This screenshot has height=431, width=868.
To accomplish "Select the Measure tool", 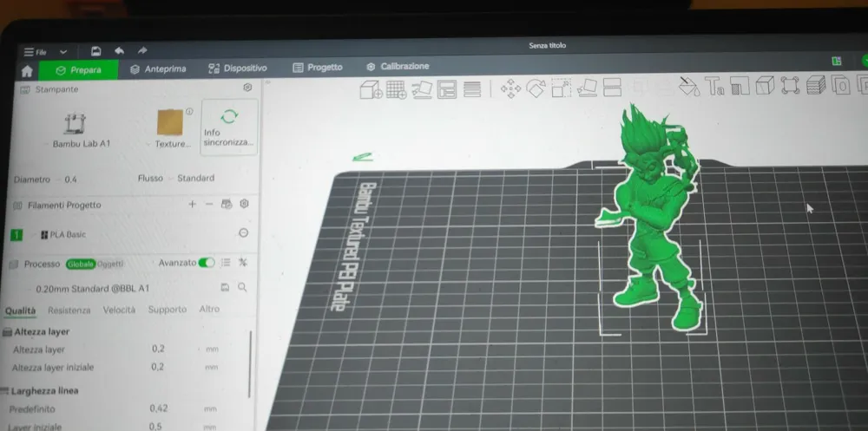I will [x=790, y=86].
